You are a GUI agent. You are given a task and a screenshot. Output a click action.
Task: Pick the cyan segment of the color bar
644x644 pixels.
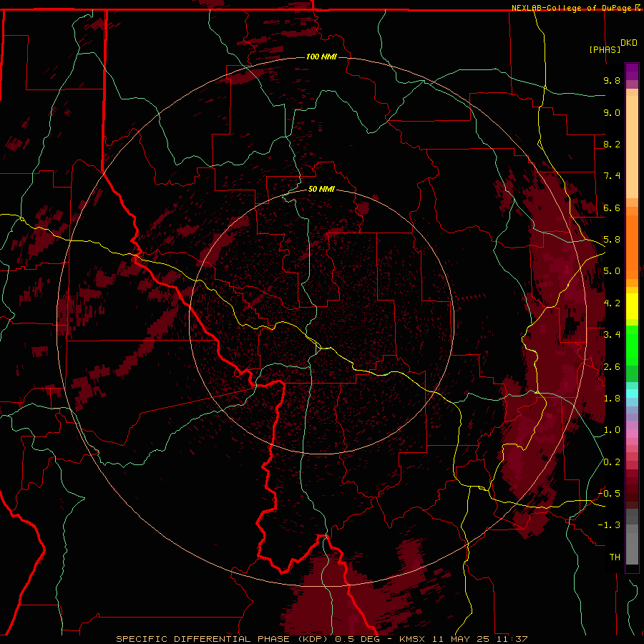coord(632,393)
